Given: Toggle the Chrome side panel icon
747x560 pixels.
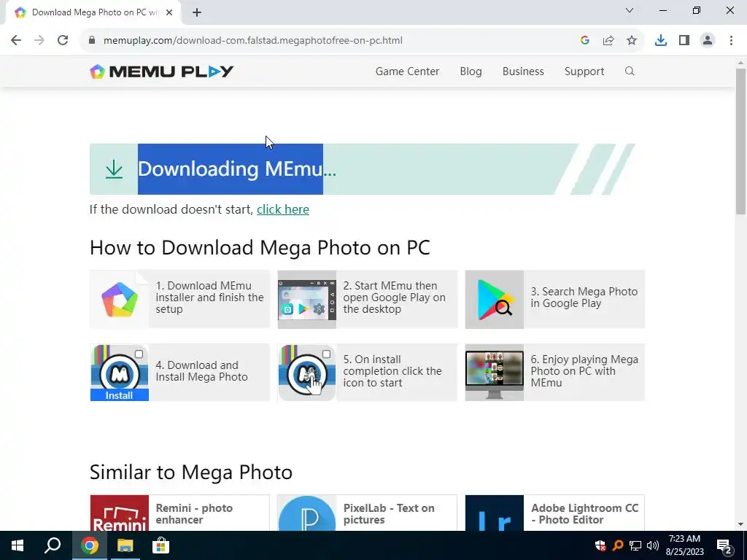Looking at the screenshot, I should [684, 40].
